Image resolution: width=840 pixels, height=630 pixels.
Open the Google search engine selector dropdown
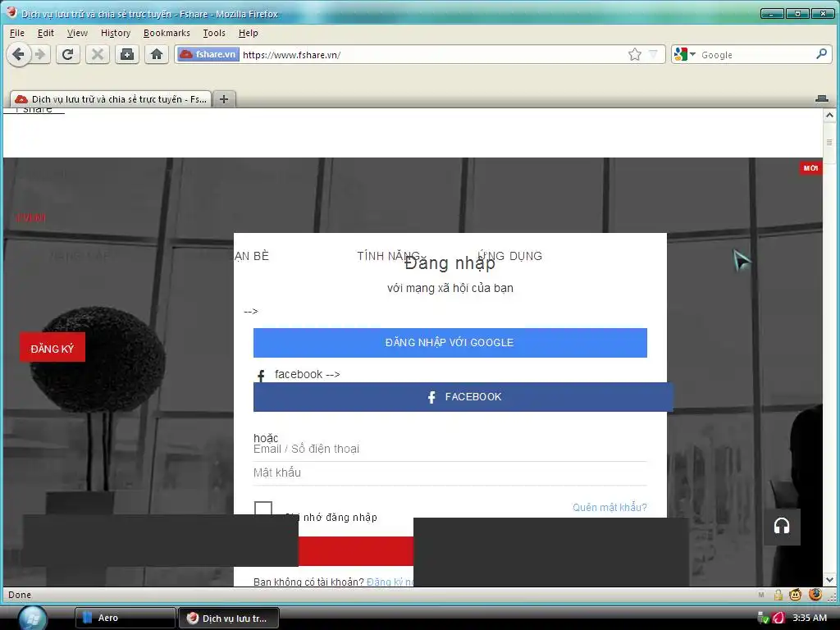click(x=685, y=55)
